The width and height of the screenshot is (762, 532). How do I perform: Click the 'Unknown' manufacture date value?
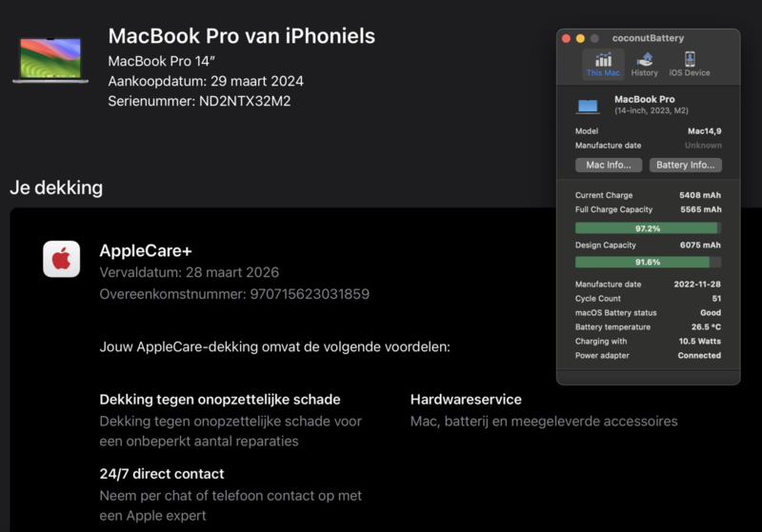click(x=703, y=146)
